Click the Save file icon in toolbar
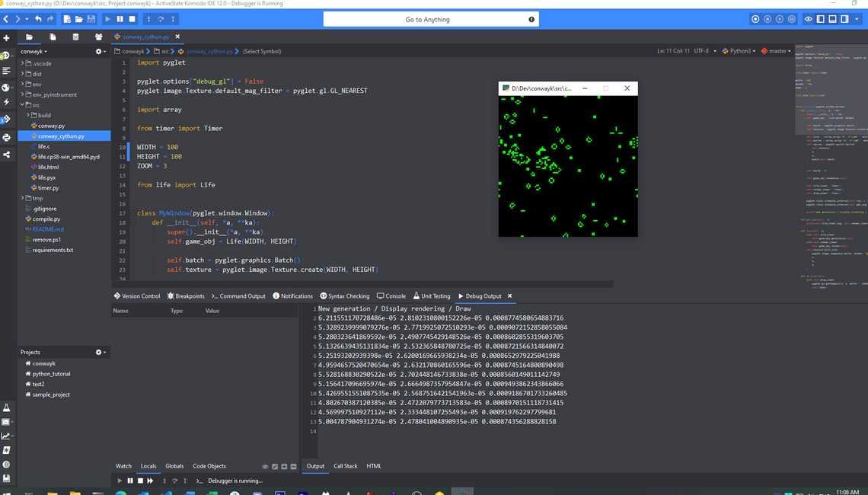Image resolution: width=868 pixels, height=495 pixels. pyautogui.click(x=91, y=19)
